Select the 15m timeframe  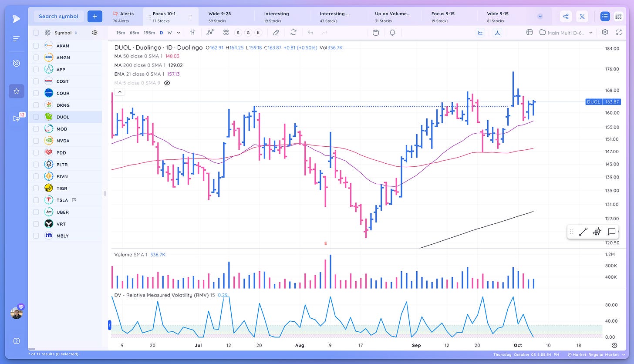point(121,33)
